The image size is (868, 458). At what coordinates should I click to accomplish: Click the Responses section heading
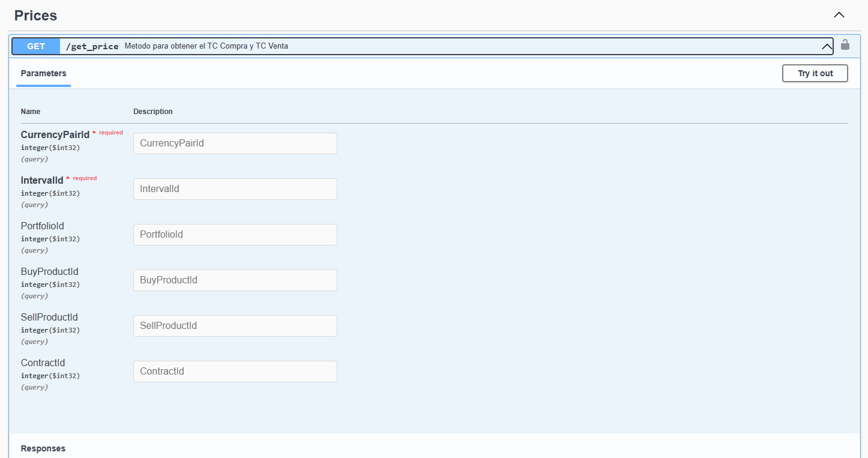(x=43, y=448)
